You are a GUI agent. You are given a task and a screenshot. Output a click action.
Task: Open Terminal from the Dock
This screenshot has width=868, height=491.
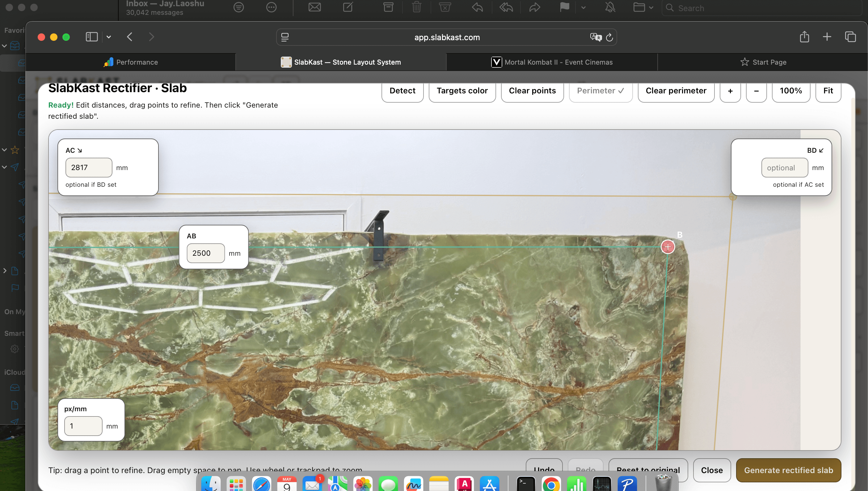(526, 484)
